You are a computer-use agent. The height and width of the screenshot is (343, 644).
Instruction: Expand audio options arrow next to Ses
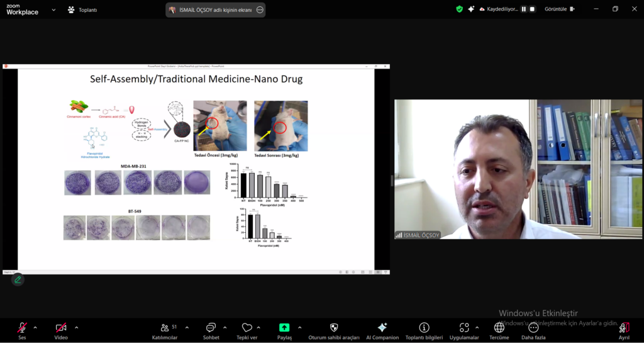pyautogui.click(x=35, y=327)
